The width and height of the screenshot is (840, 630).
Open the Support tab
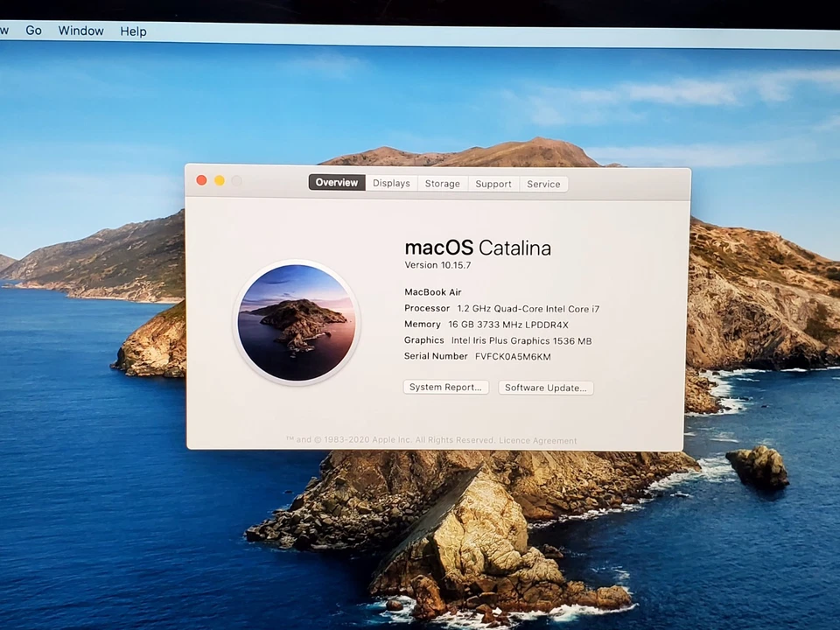click(x=493, y=185)
